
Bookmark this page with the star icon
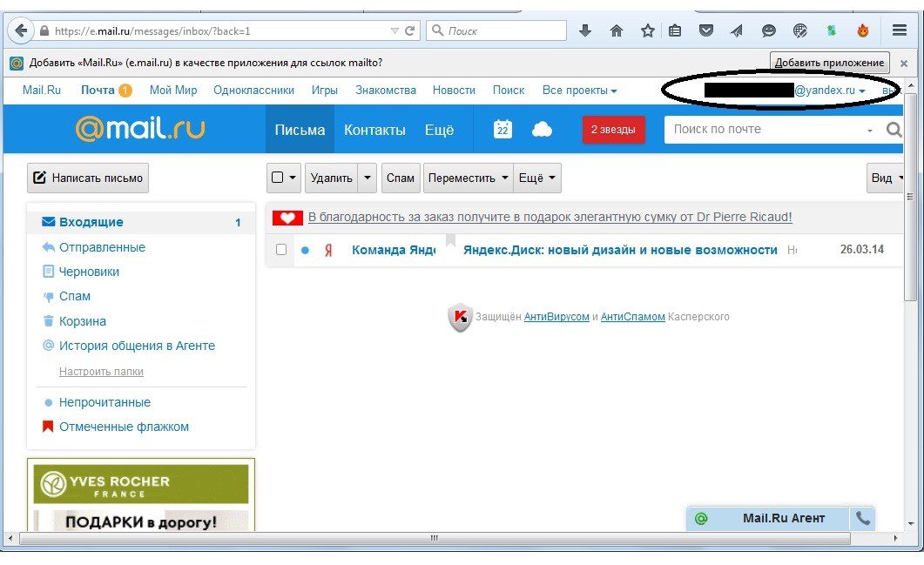(x=647, y=30)
